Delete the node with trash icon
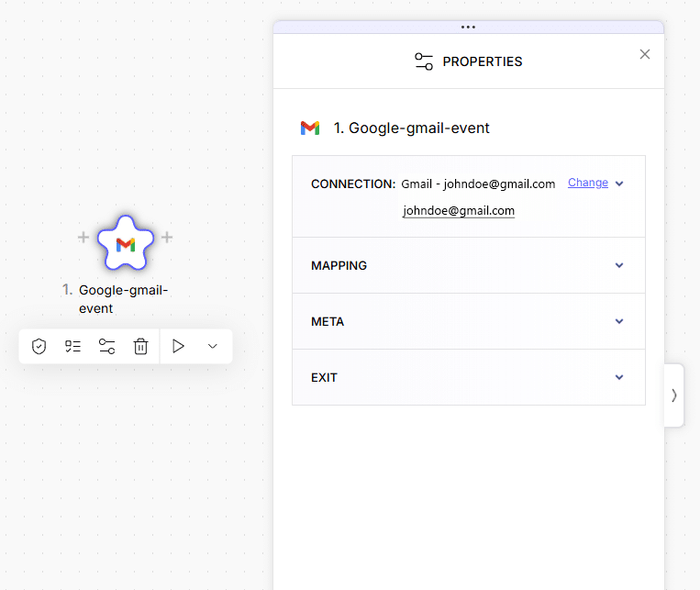This screenshot has height=590, width=700. coord(140,346)
